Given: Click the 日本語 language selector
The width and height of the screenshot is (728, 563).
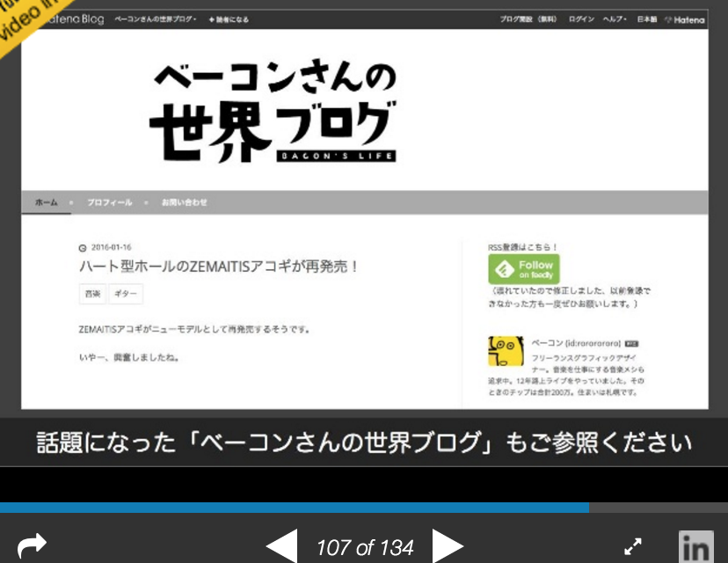Looking at the screenshot, I should tap(647, 19).
